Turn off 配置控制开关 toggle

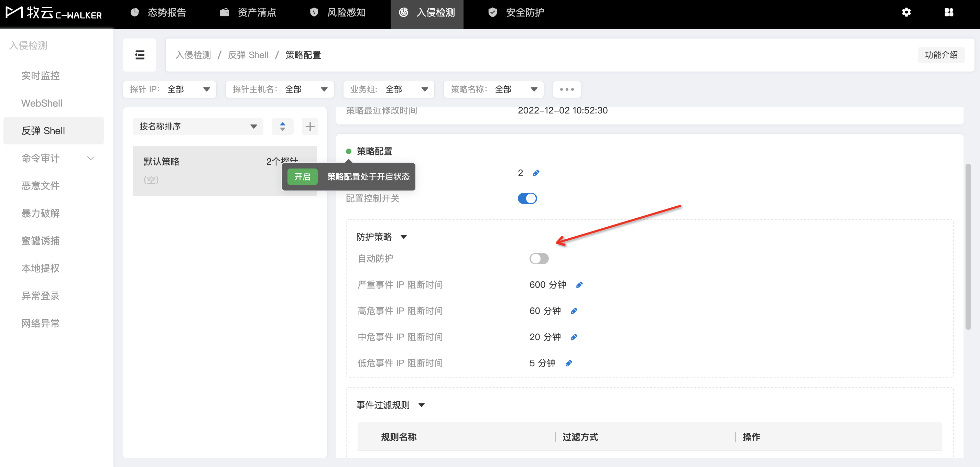click(527, 198)
